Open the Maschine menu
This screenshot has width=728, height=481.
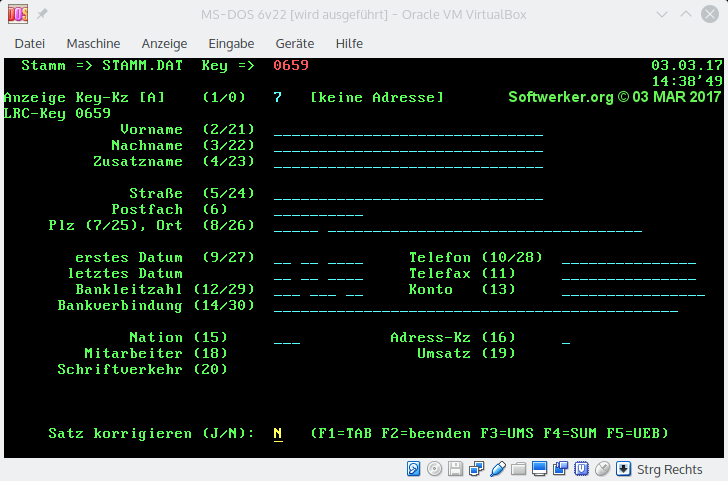tap(93, 44)
